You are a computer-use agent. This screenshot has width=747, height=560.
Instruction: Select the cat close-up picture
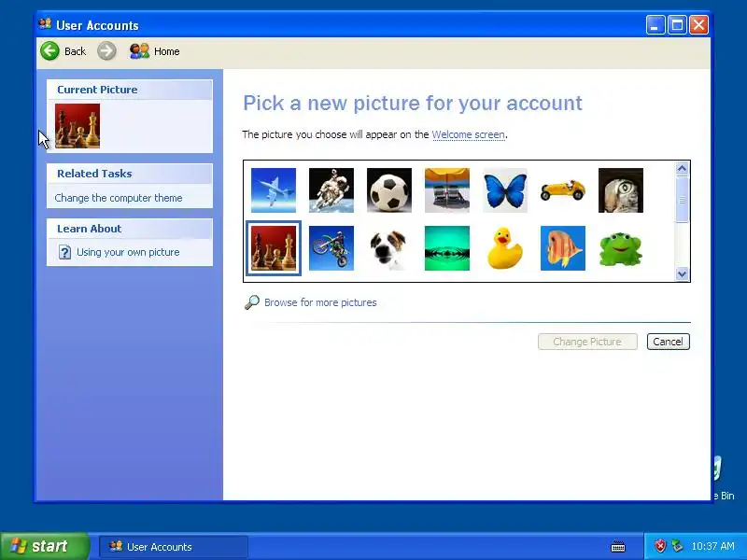click(x=621, y=190)
